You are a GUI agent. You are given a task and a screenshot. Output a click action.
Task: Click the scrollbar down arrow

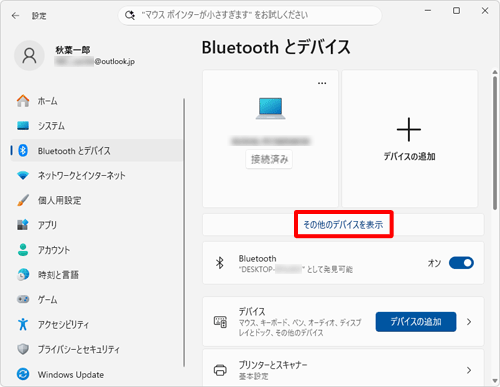pos(495,381)
